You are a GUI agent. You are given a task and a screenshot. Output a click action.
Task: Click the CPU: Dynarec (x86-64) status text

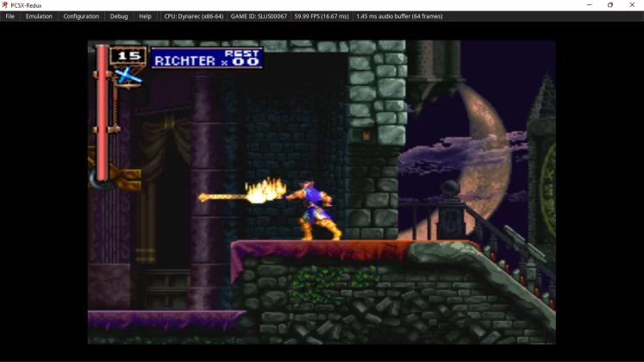coord(193,16)
